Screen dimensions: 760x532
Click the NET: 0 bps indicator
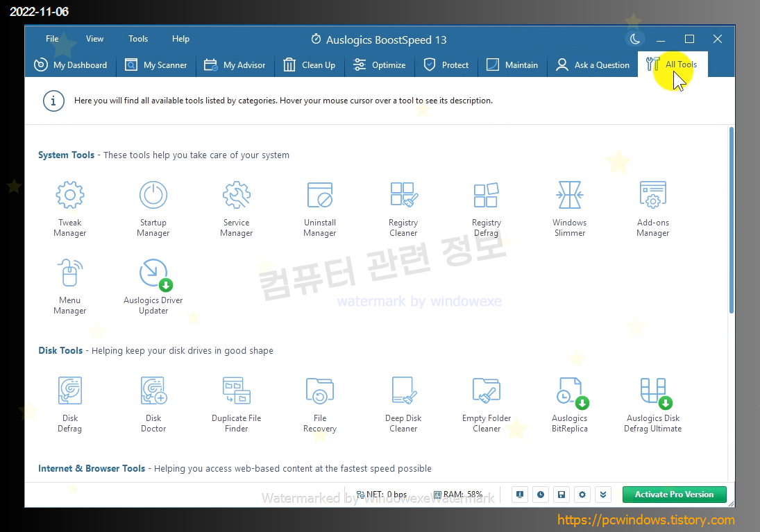click(x=382, y=495)
